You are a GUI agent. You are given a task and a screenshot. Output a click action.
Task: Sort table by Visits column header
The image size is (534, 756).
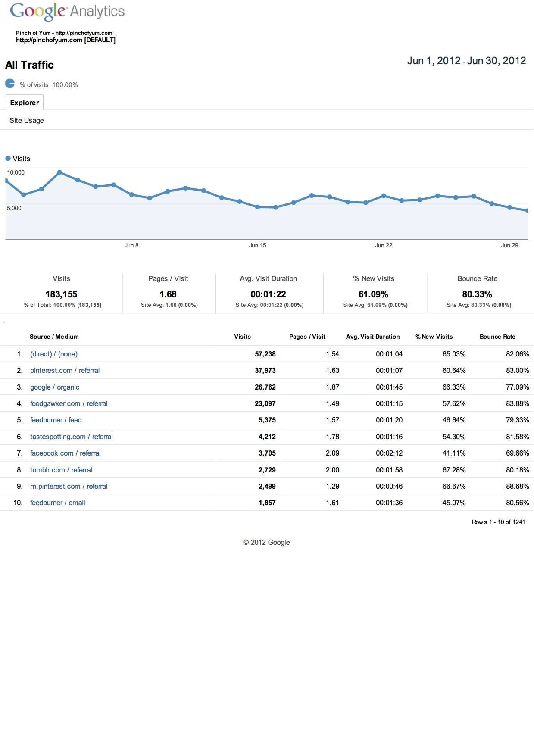tap(242, 337)
